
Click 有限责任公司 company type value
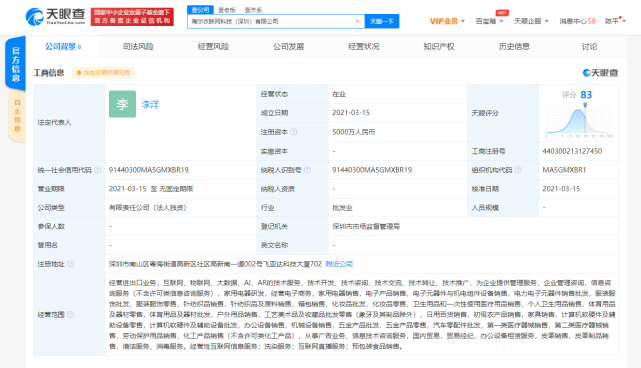[148, 208]
